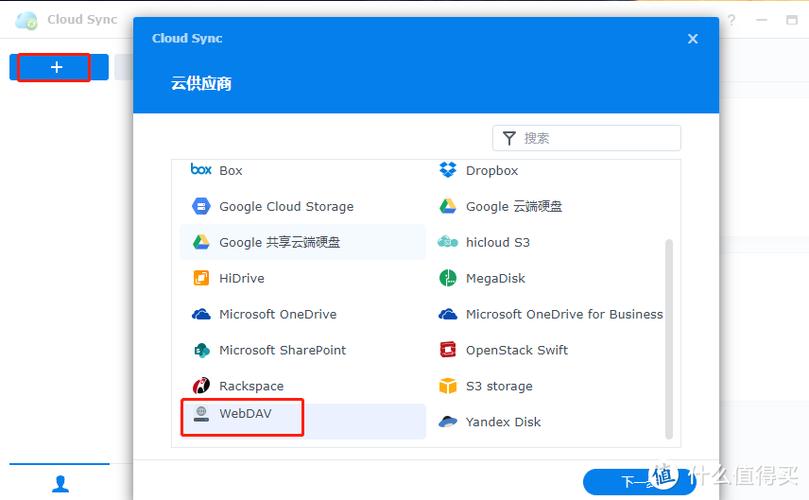Pick the Google 云端硬盘 drive icon
Screen dimensions: 809x500
click(448, 206)
